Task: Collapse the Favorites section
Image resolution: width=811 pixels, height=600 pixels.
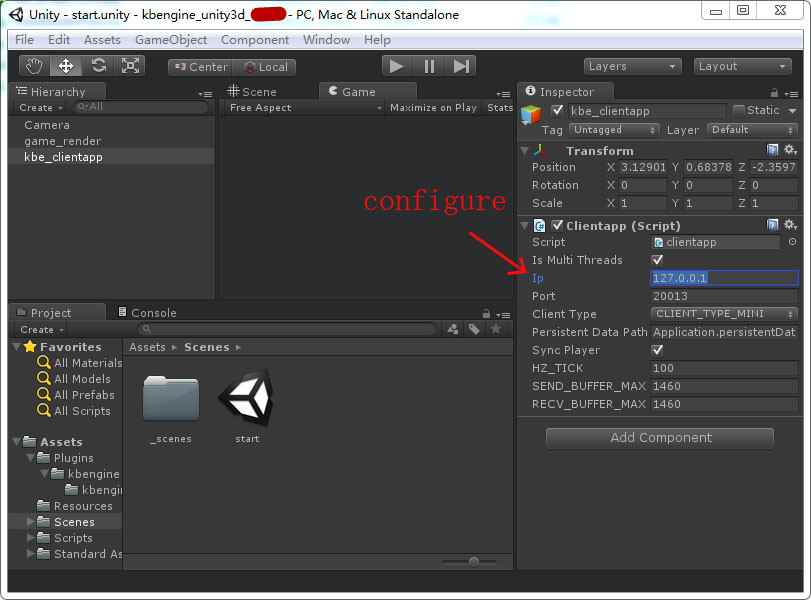Action: coord(17,347)
